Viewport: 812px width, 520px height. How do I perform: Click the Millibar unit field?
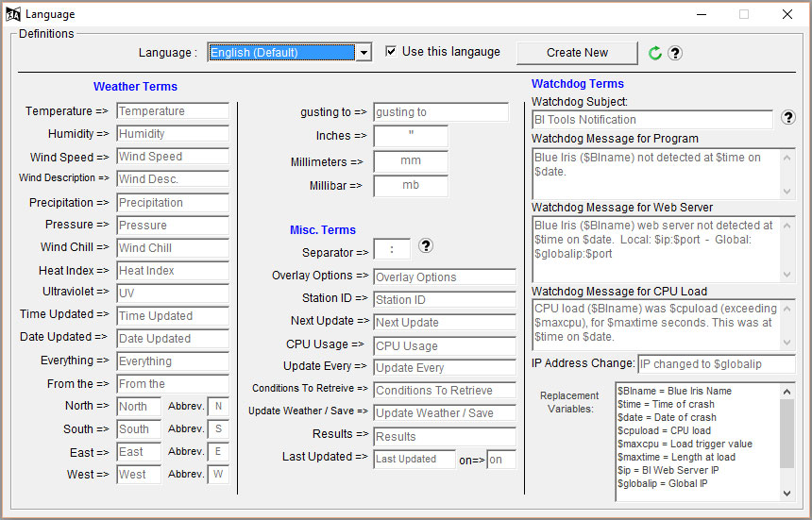[410, 186]
